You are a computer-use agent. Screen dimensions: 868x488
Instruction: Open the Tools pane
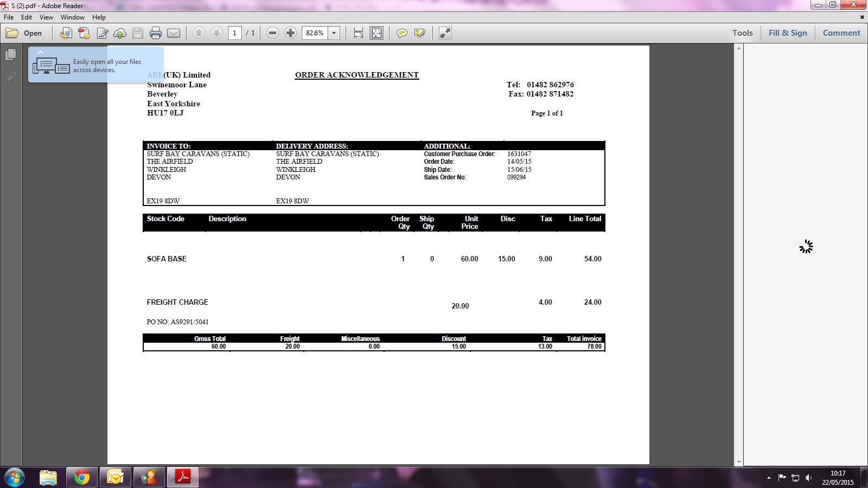[743, 33]
